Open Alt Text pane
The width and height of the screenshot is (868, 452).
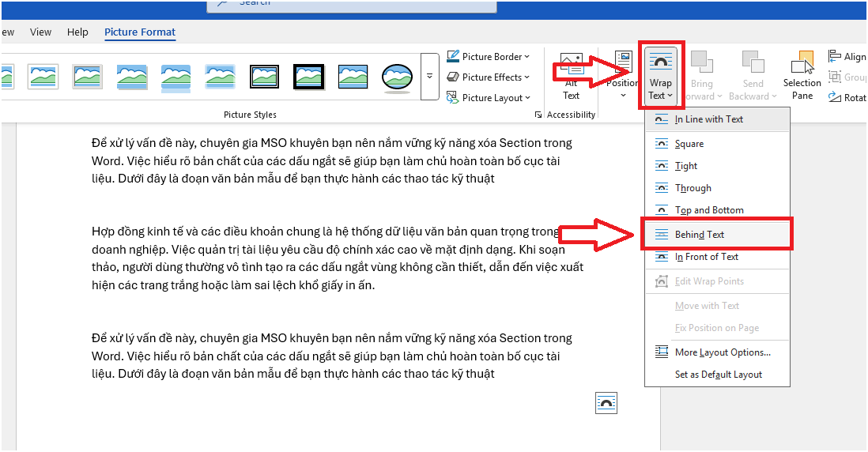tap(572, 77)
